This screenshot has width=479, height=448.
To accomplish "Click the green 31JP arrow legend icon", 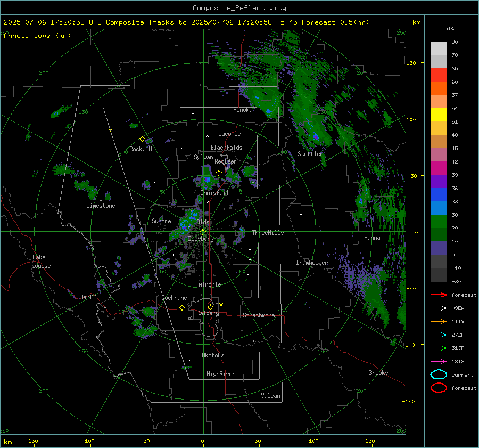I will click(x=439, y=348).
